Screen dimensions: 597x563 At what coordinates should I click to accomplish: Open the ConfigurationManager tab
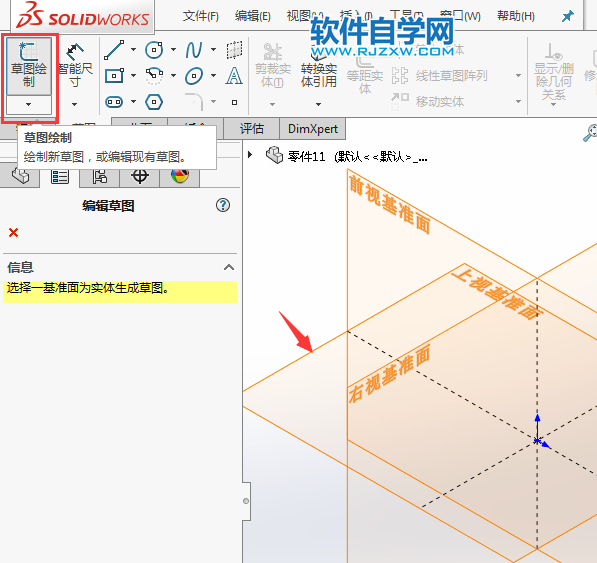(x=100, y=176)
